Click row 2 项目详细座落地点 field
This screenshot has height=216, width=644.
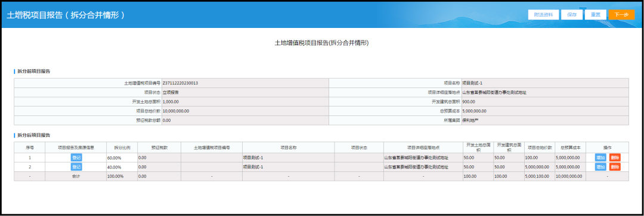point(423,167)
